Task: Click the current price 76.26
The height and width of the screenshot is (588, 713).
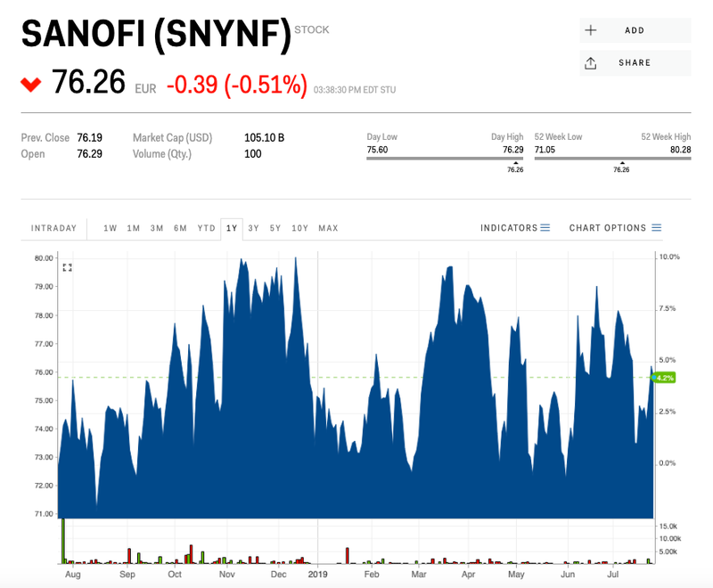Action: [88, 82]
